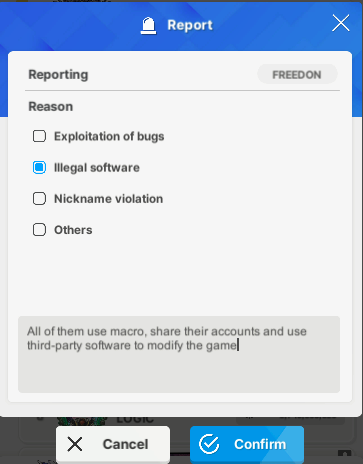Screen dimensions: 363x464
Task: Cancel the report
Action: [x=113, y=444]
